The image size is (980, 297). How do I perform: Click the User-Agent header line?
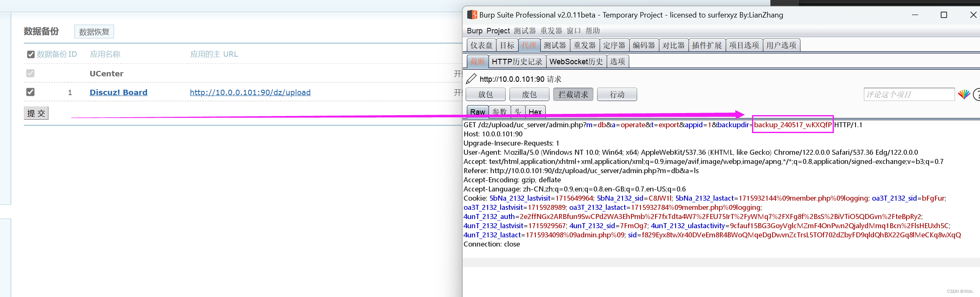tap(691, 152)
